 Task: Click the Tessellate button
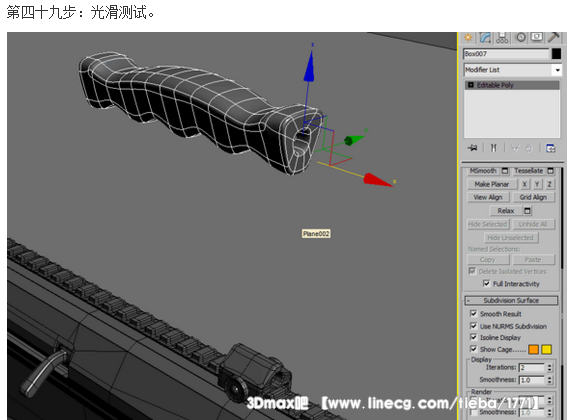(529, 170)
